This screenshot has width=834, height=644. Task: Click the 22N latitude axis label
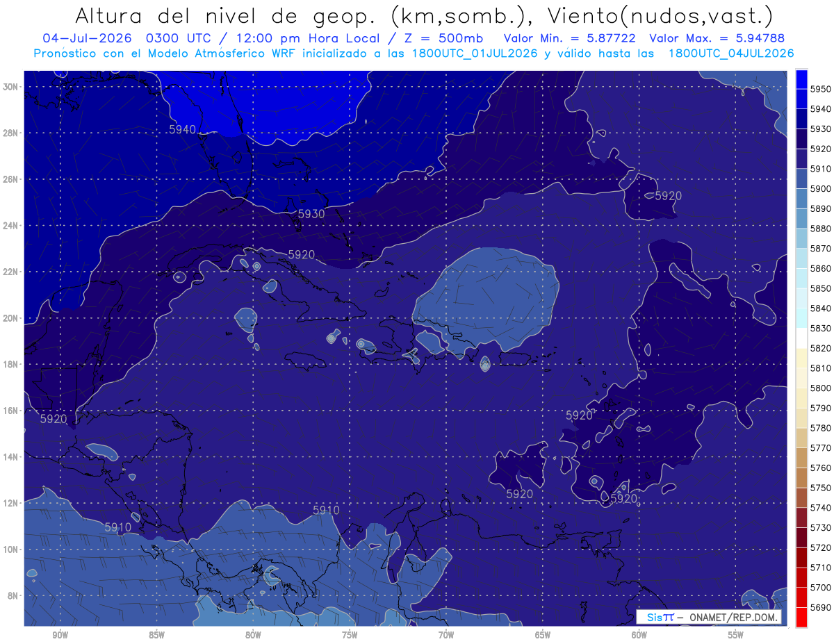[10, 272]
